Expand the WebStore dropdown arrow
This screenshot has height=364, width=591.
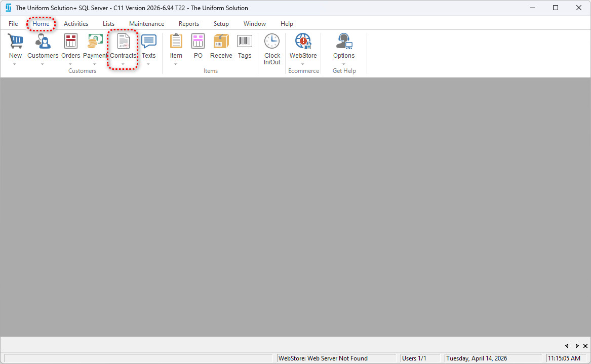tap(303, 64)
